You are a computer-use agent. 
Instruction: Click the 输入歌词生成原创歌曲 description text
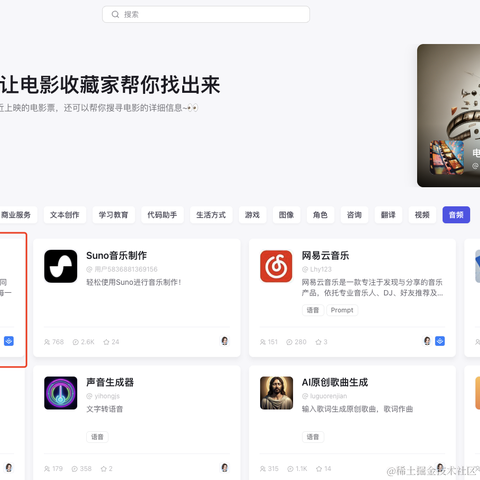pyautogui.click(x=357, y=409)
